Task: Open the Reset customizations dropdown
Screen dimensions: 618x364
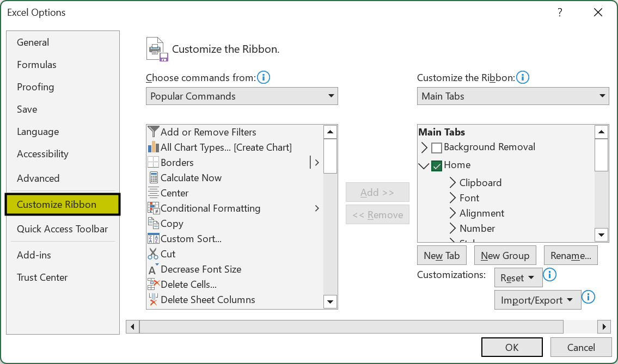Action: click(x=518, y=277)
